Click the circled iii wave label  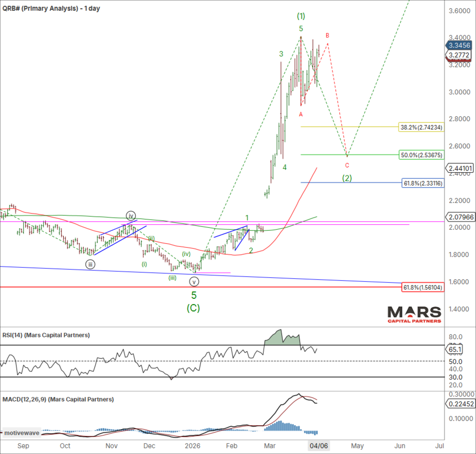click(x=90, y=264)
